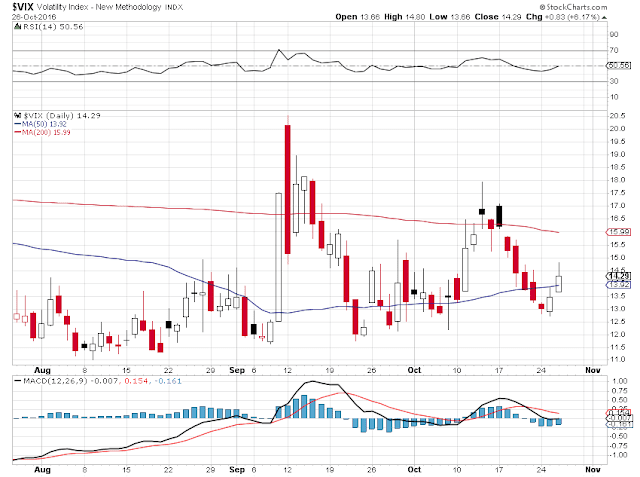Select the red MA(200) legend line swatch
Viewport: 640px width, 477px height.
click(x=18, y=132)
